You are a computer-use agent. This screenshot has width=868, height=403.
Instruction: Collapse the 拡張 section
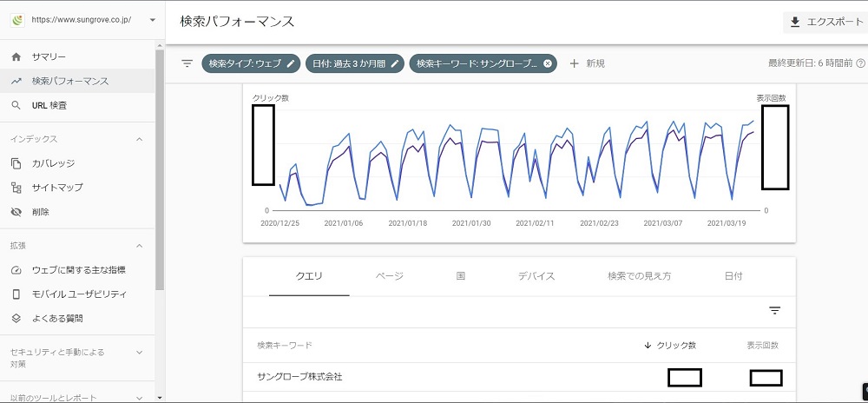140,246
